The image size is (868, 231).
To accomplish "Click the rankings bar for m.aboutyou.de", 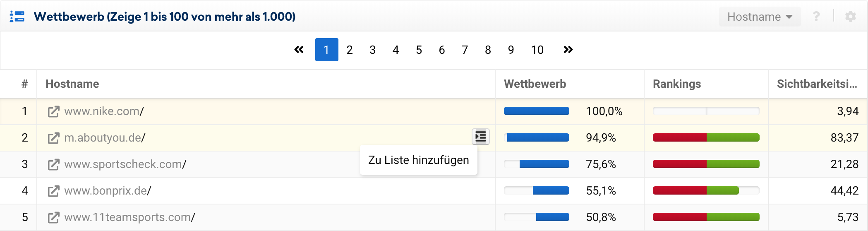I will [706, 137].
